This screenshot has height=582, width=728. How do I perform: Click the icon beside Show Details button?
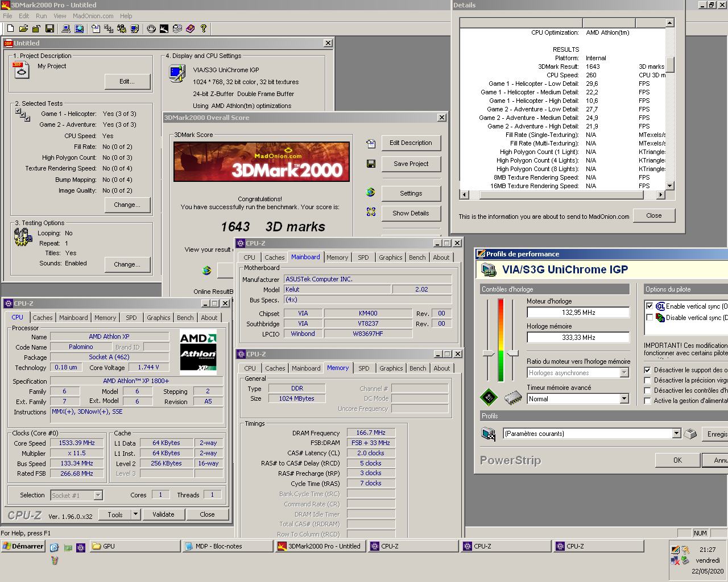pos(371,211)
